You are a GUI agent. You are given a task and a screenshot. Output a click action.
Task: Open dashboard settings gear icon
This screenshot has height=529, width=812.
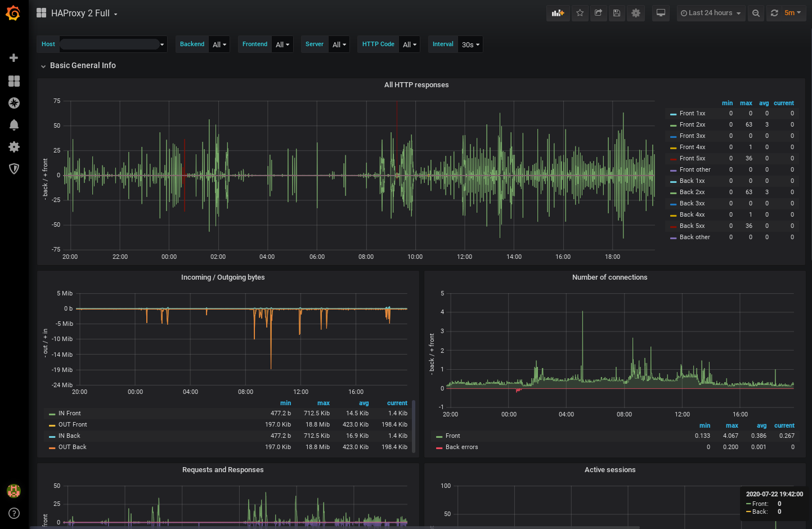636,13
